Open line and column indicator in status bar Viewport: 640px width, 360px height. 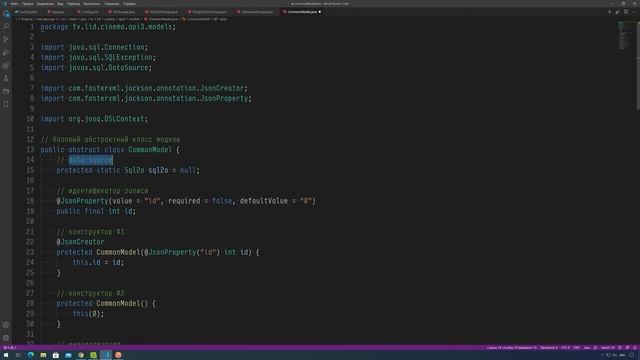pyautogui.click(x=512, y=348)
